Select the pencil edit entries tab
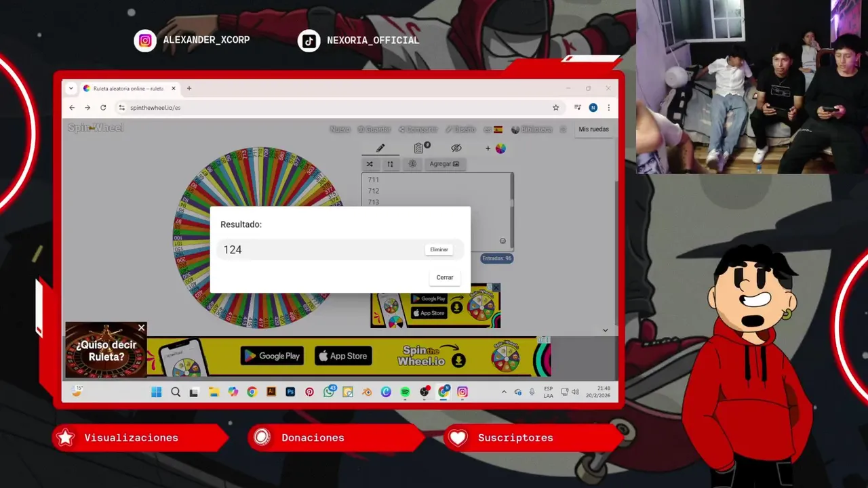 click(380, 148)
